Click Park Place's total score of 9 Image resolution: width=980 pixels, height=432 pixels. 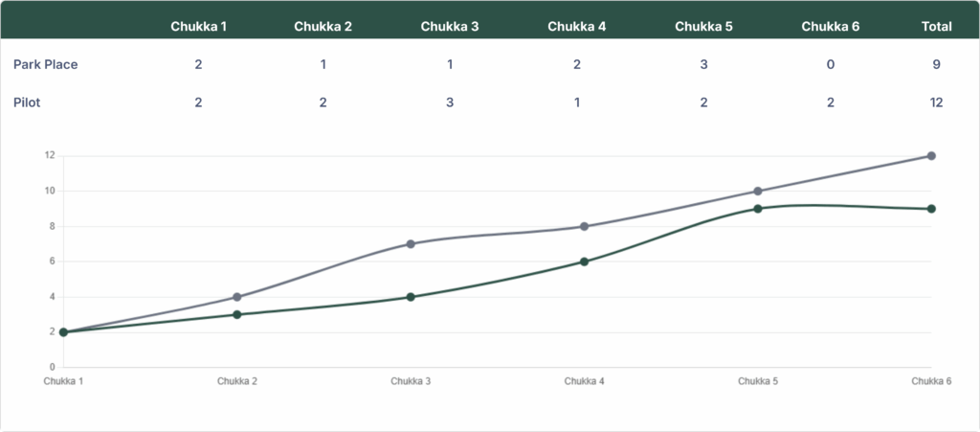pyautogui.click(x=936, y=65)
